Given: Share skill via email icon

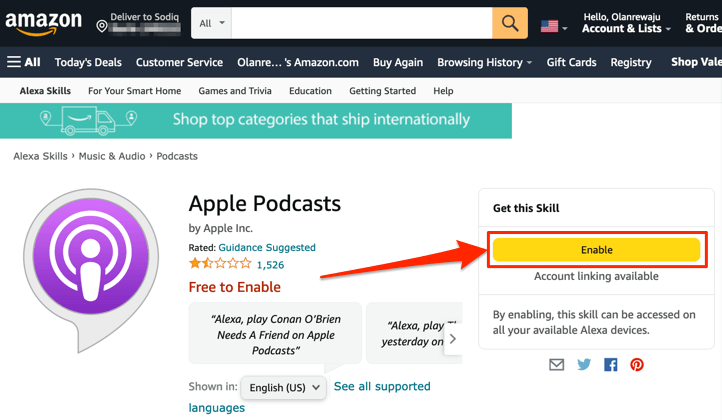Looking at the screenshot, I should tap(557, 365).
